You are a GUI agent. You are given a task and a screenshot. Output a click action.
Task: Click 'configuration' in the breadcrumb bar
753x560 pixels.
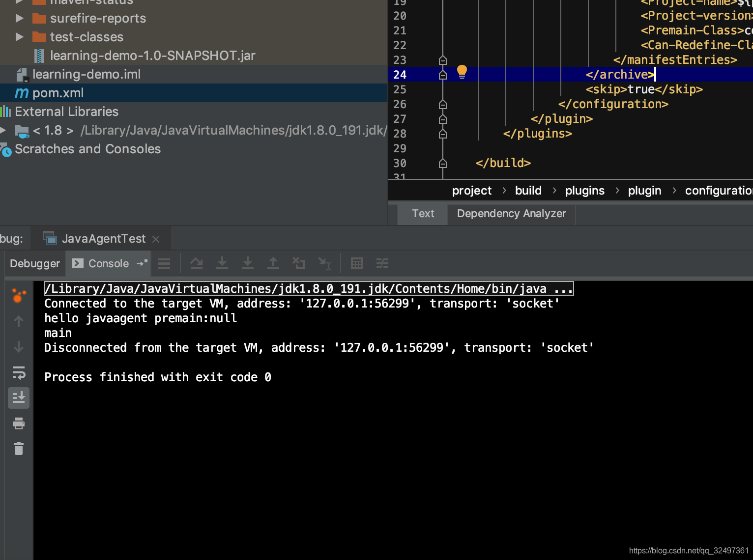coord(719,191)
